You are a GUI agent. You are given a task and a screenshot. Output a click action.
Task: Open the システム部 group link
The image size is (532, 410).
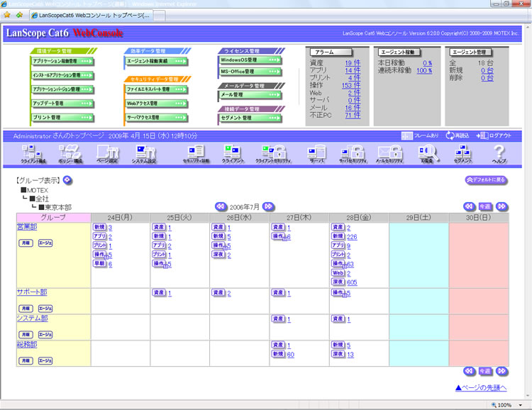32,318
